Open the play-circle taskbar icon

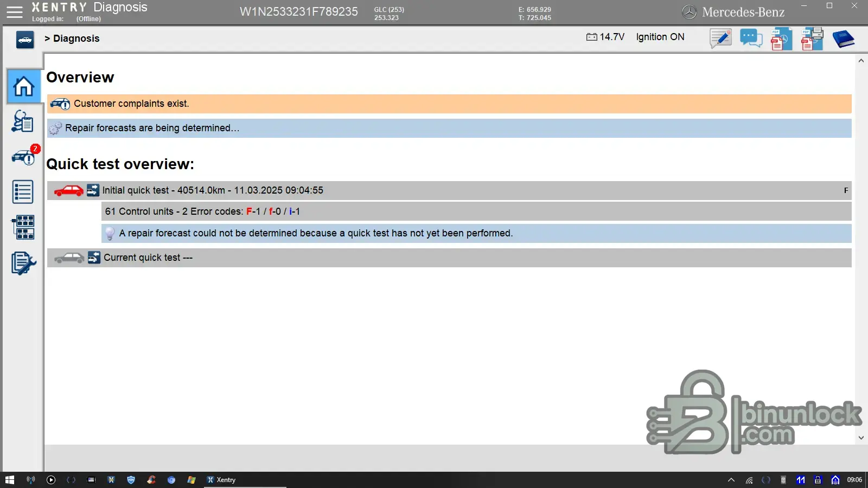(51, 480)
